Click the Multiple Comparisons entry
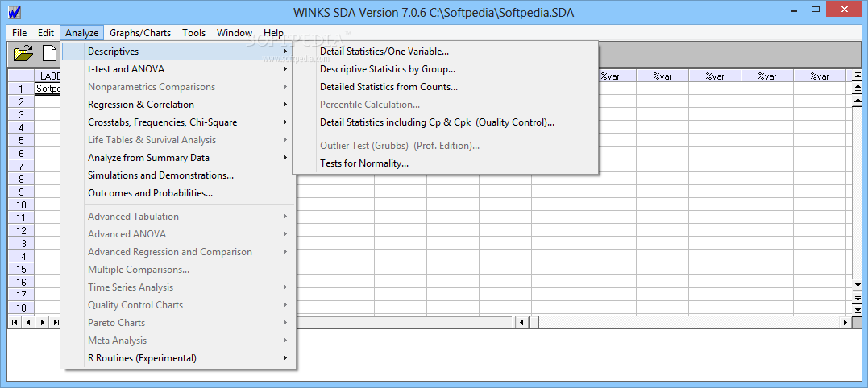 tap(177, 269)
